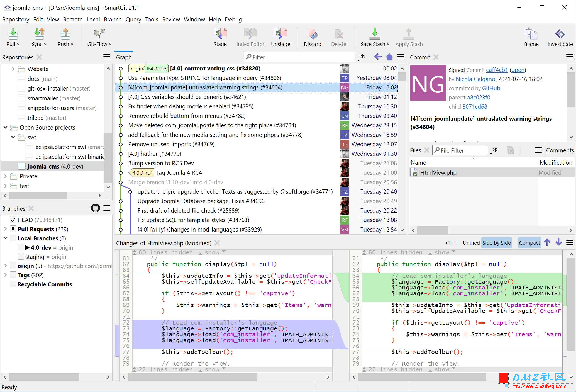Open the Repository menu
Image resolution: width=576 pixels, height=392 pixels.
coord(16,20)
